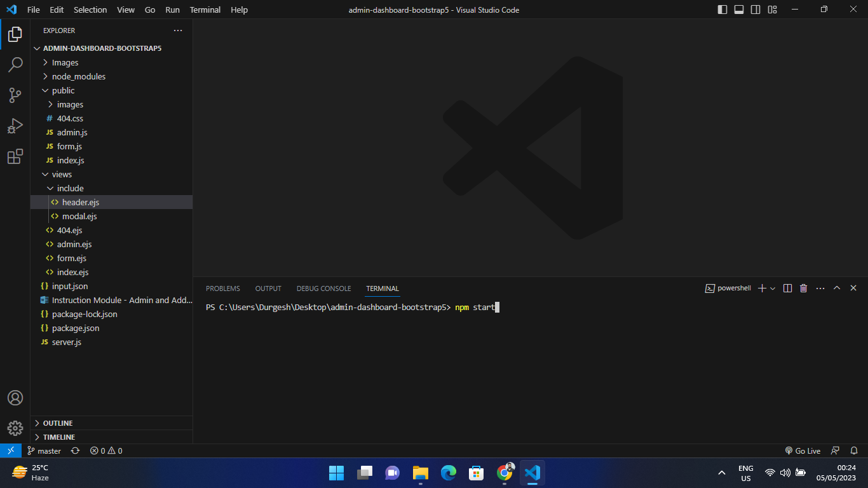Open the Extensions icon

[x=15, y=157]
